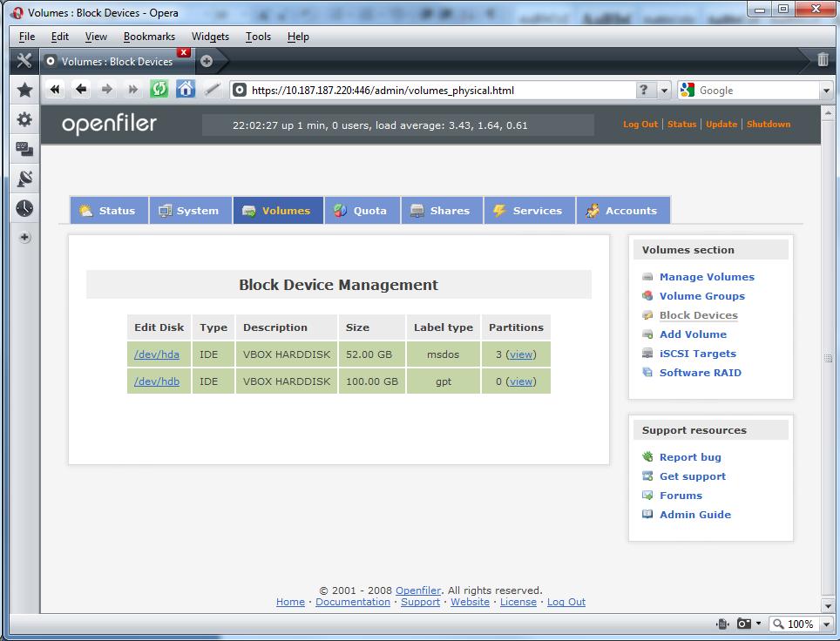This screenshot has width=840, height=641.
Task: Open the /dev/hdb disk link
Action: coord(157,381)
